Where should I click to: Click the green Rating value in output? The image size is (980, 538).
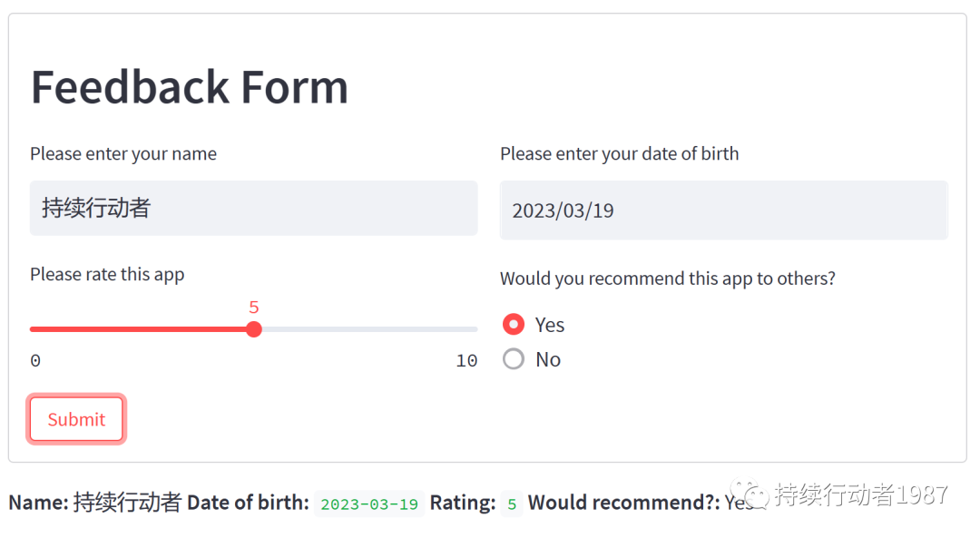(512, 504)
